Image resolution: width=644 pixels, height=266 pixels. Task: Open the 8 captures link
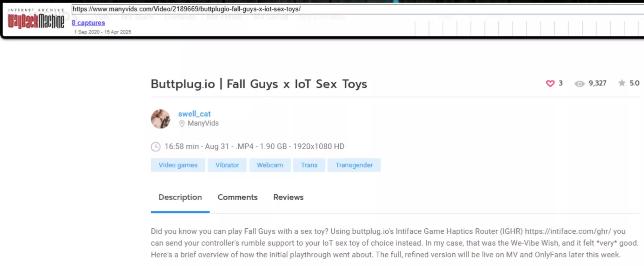(88, 22)
